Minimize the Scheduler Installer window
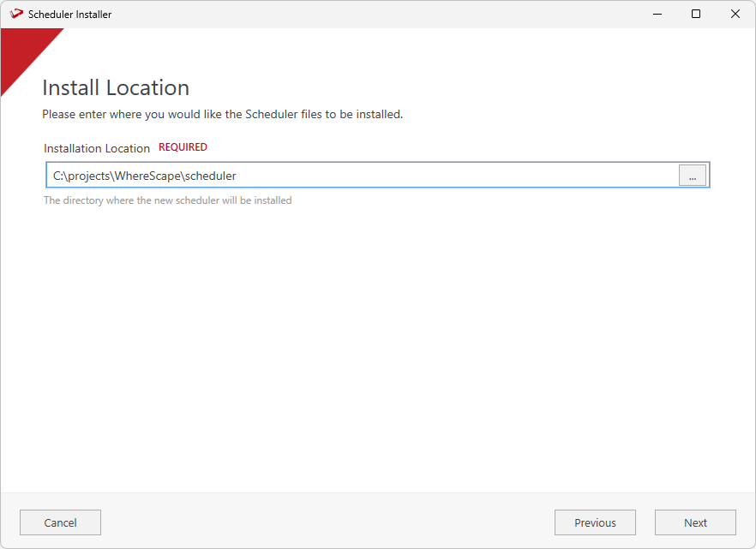 (657, 14)
